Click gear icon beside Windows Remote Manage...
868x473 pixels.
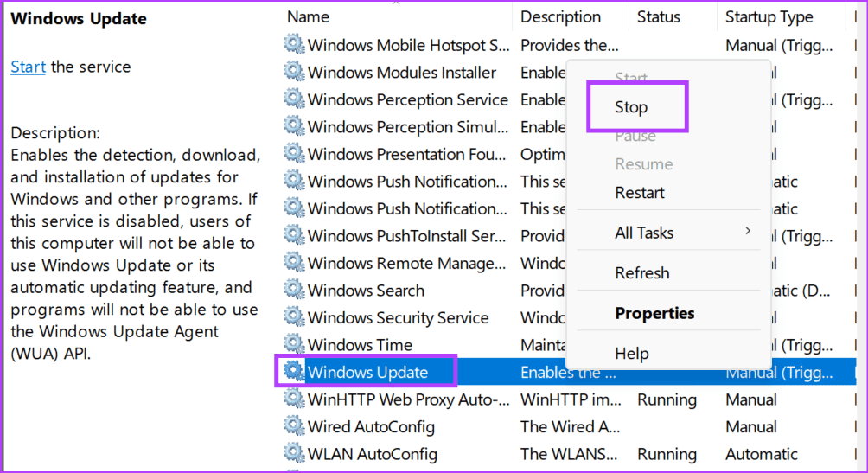(x=294, y=262)
